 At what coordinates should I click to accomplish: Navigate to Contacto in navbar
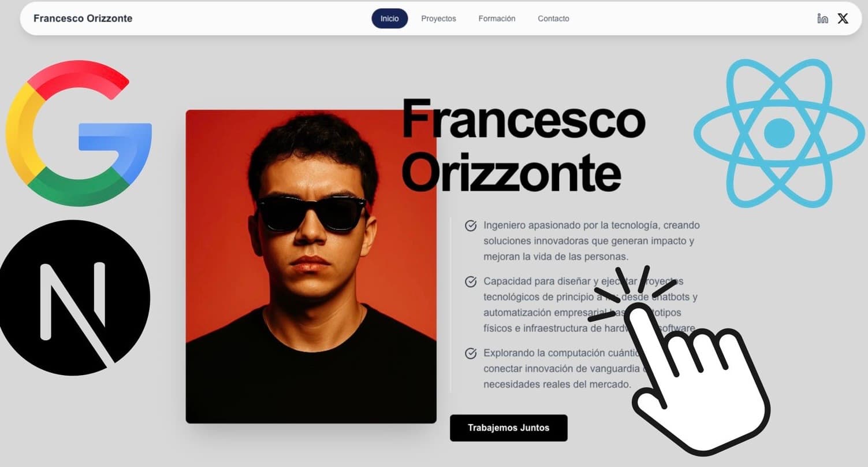(553, 18)
